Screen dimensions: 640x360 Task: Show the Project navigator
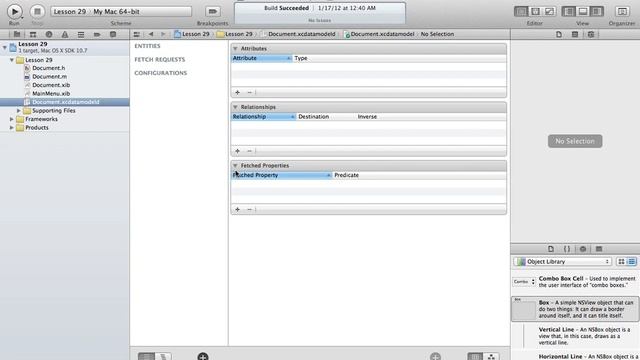point(17,34)
